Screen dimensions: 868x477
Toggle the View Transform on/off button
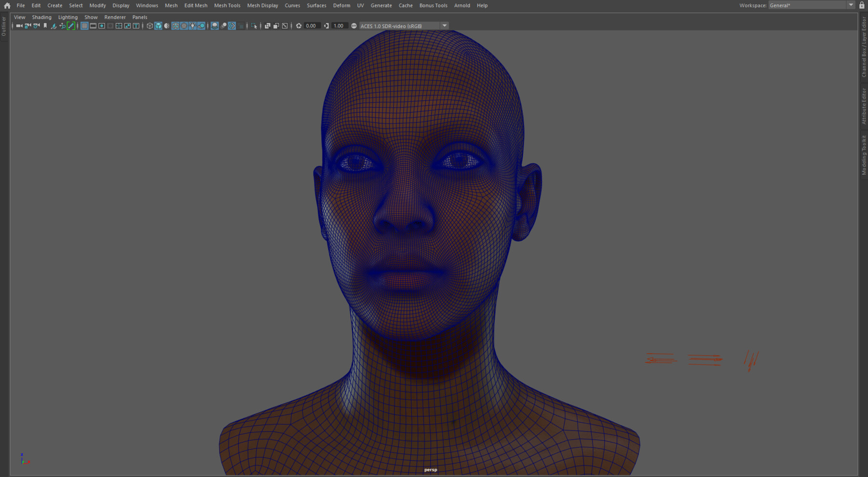(354, 26)
